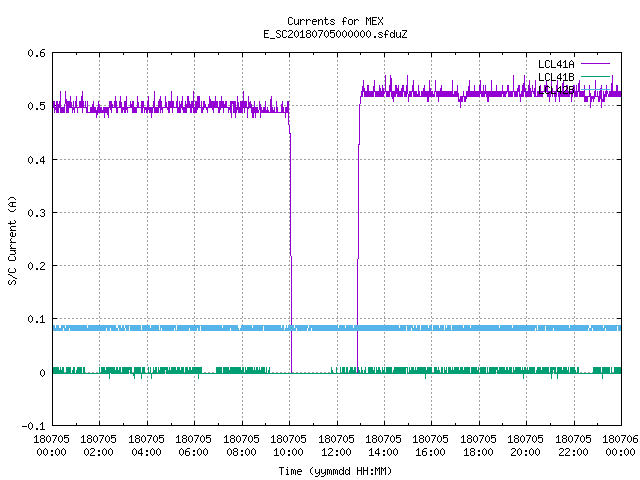Click the y-axis tick value 0.1
The image size is (640, 480).
coord(36,319)
